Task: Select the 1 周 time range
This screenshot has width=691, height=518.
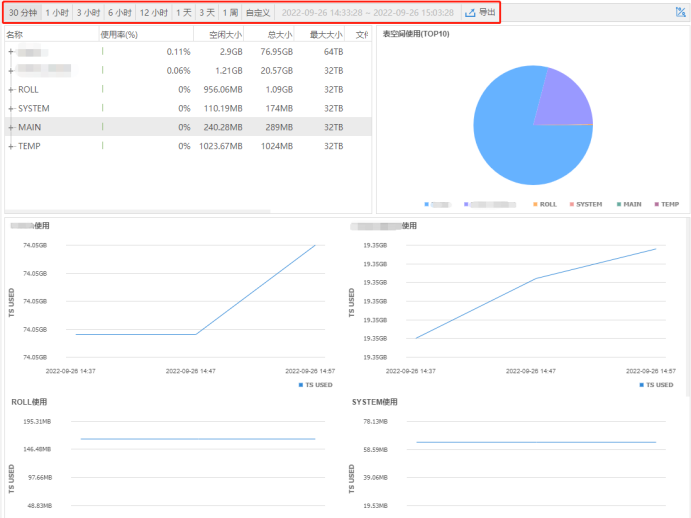Action: pyautogui.click(x=230, y=13)
